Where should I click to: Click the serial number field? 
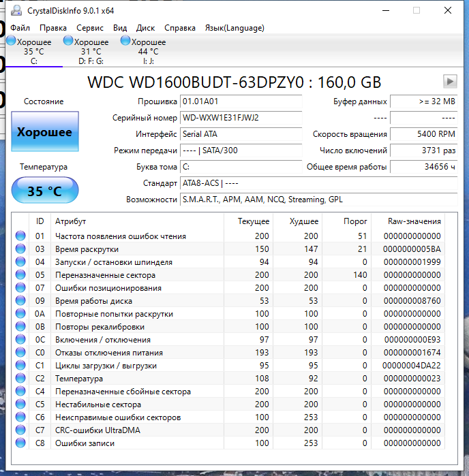pos(241,118)
